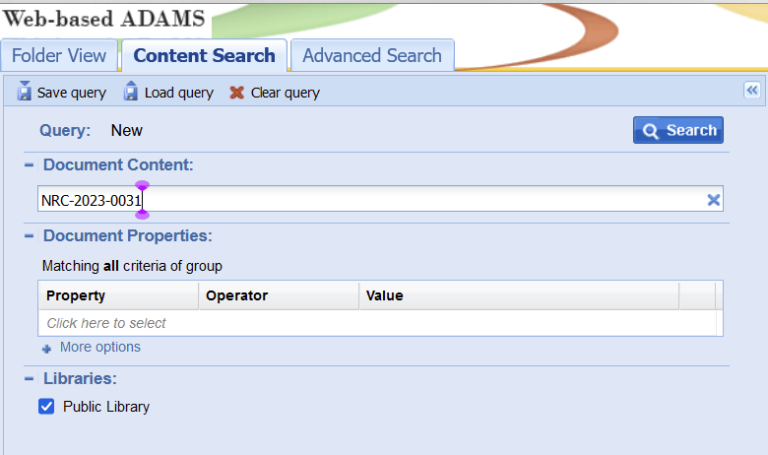Click the Web-based ADAMS title
The width and height of the screenshot is (768, 455).
[104, 17]
